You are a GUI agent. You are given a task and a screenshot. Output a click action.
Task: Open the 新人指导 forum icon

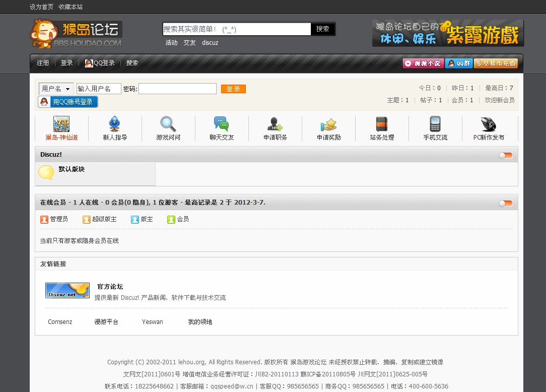point(114,124)
